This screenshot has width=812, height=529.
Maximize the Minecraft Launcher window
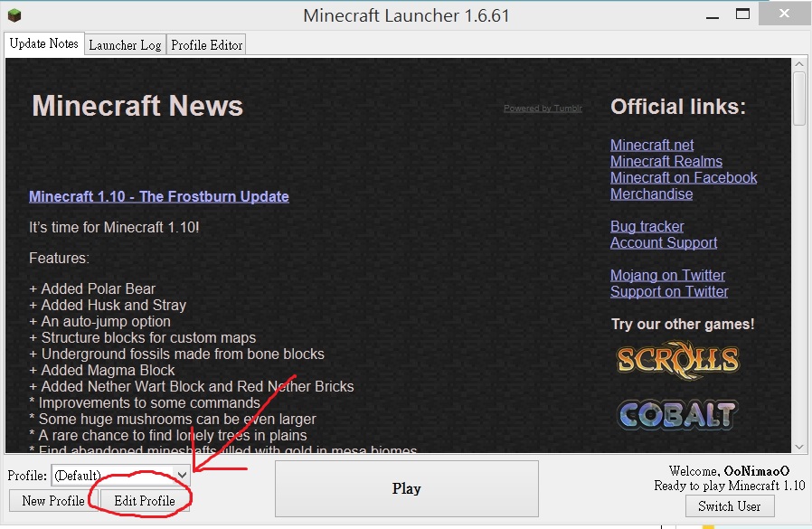tap(742, 14)
